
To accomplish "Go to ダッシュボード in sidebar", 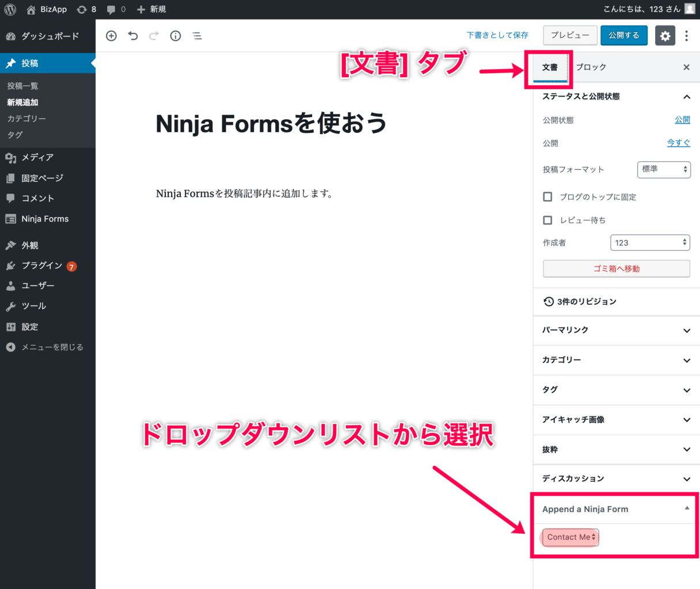I will (48, 36).
